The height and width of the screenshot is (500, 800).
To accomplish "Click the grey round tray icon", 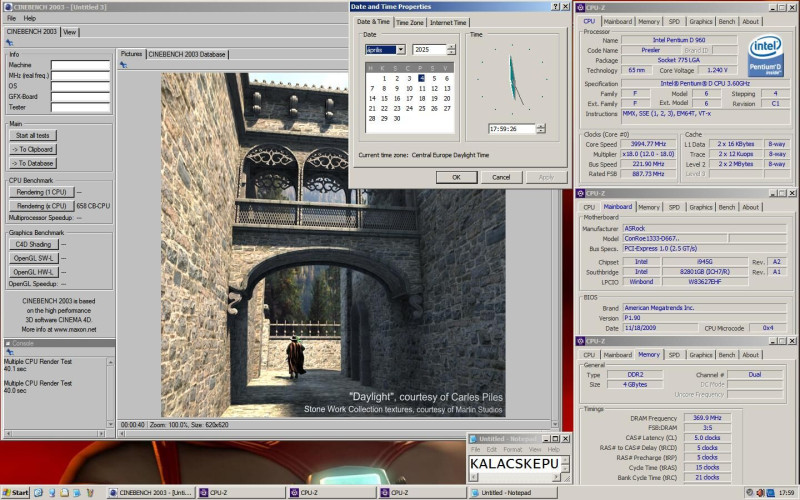I will (749, 492).
